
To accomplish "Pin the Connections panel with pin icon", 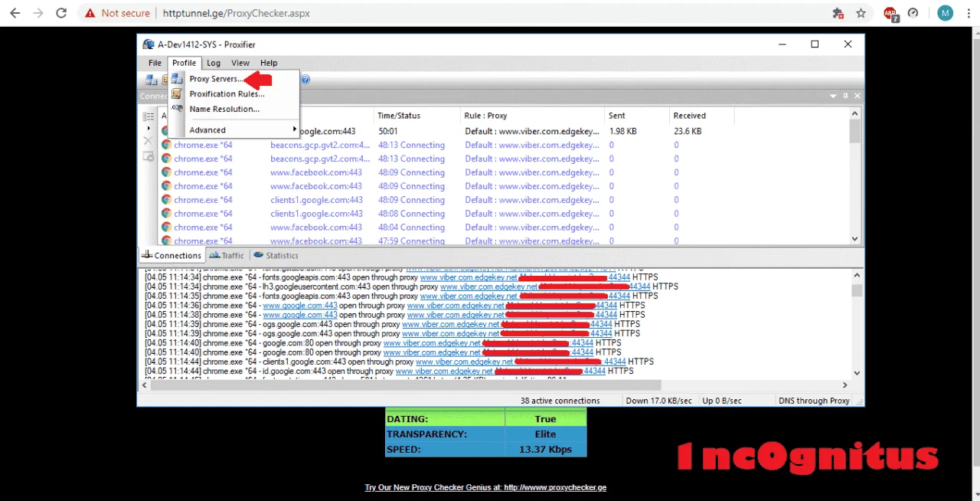I will (x=846, y=97).
